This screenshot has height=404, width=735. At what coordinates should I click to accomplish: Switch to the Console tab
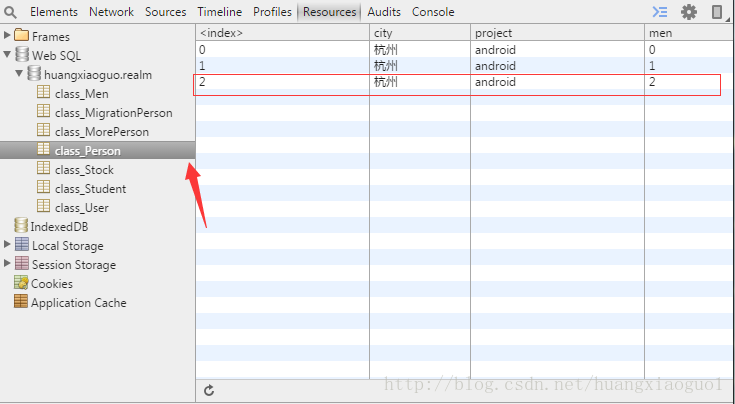433,12
